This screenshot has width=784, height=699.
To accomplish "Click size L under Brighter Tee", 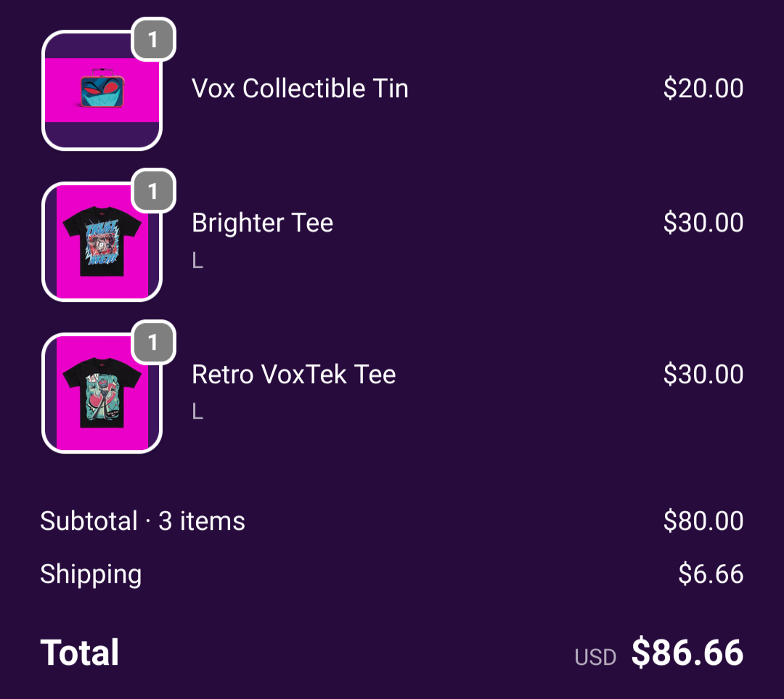I will pyautogui.click(x=197, y=261).
